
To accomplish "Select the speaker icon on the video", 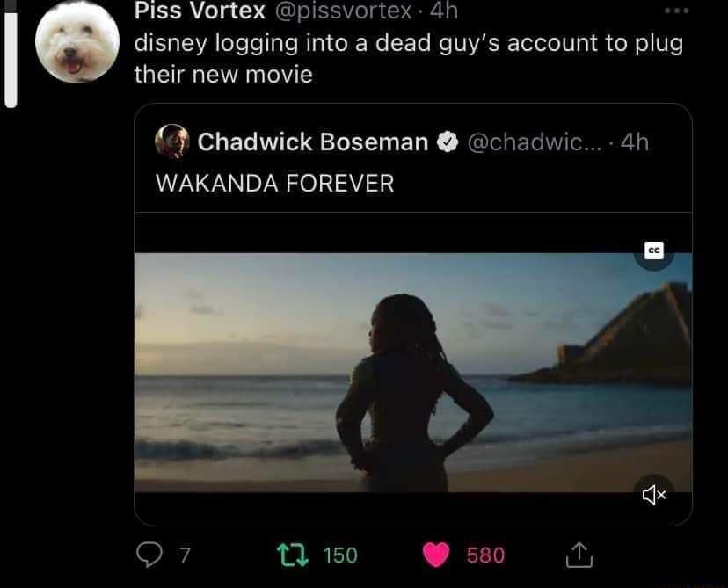I will tap(653, 495).
